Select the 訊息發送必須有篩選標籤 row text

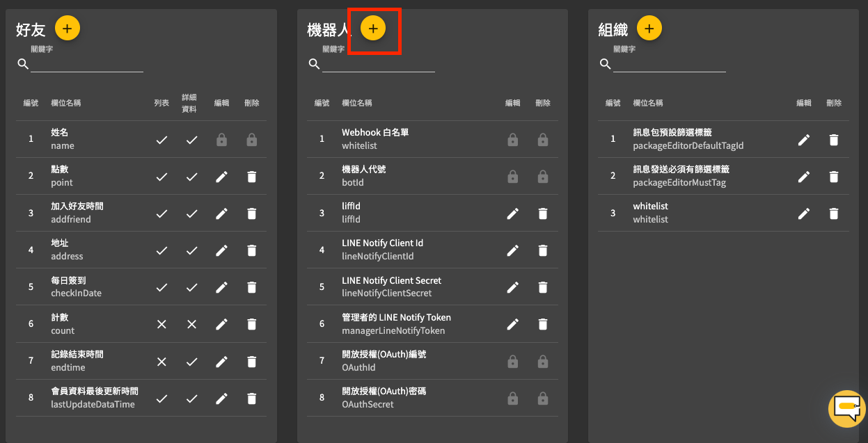tap(681, 170)
